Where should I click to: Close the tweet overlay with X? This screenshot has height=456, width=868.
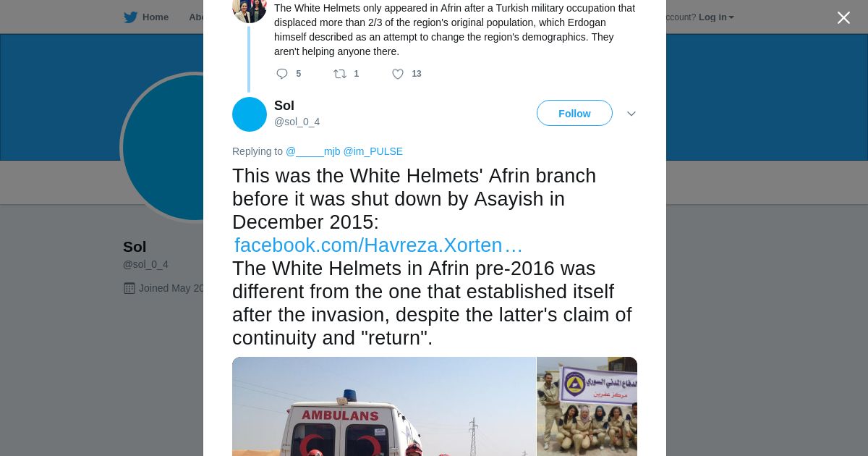coord(843,17)
